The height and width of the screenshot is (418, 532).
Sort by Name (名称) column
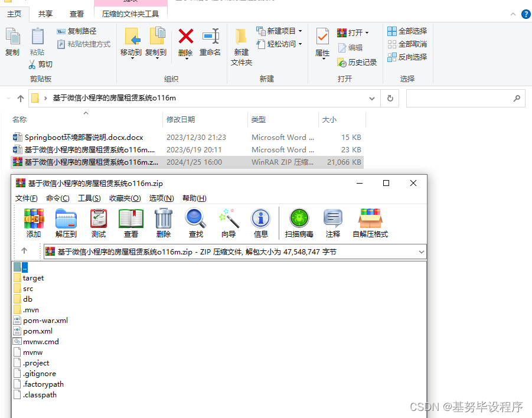(19, 119)
